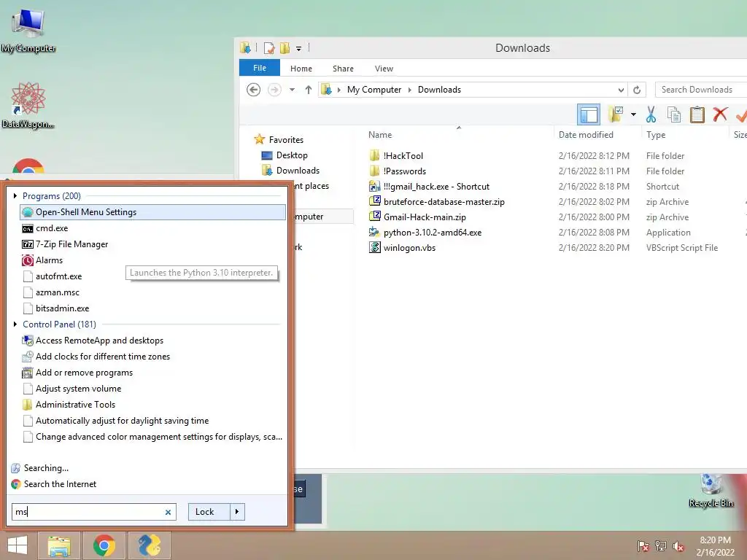The width and height of the screenshot is (747, 560).
Task: Click the folder options icon in toolbar
Action: 616,114
